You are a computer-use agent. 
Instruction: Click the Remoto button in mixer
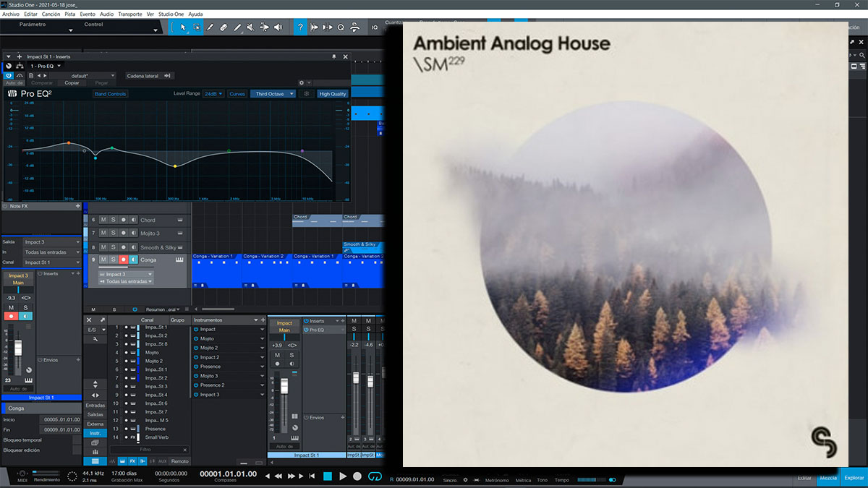pos(179,461)
